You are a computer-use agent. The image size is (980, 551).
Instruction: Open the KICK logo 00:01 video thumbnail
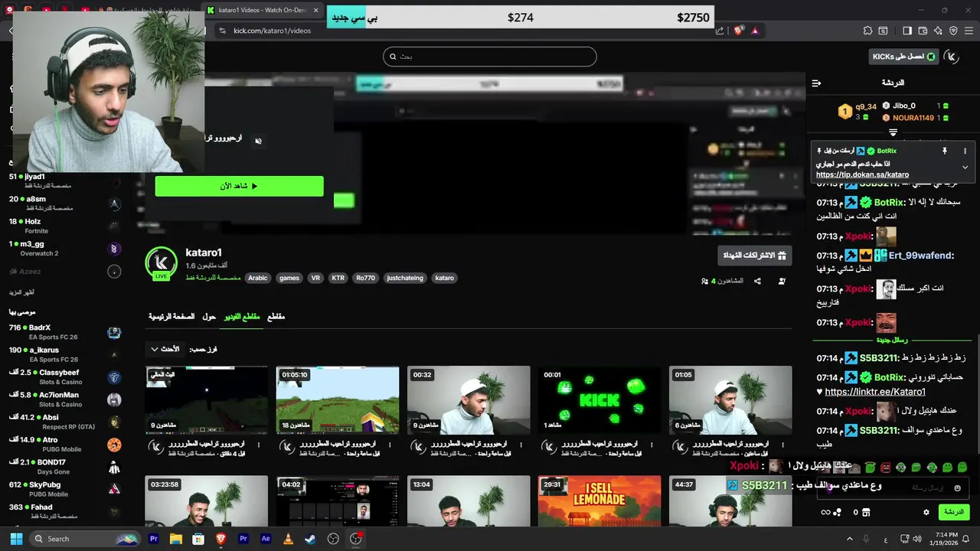[x=599, y=399]
